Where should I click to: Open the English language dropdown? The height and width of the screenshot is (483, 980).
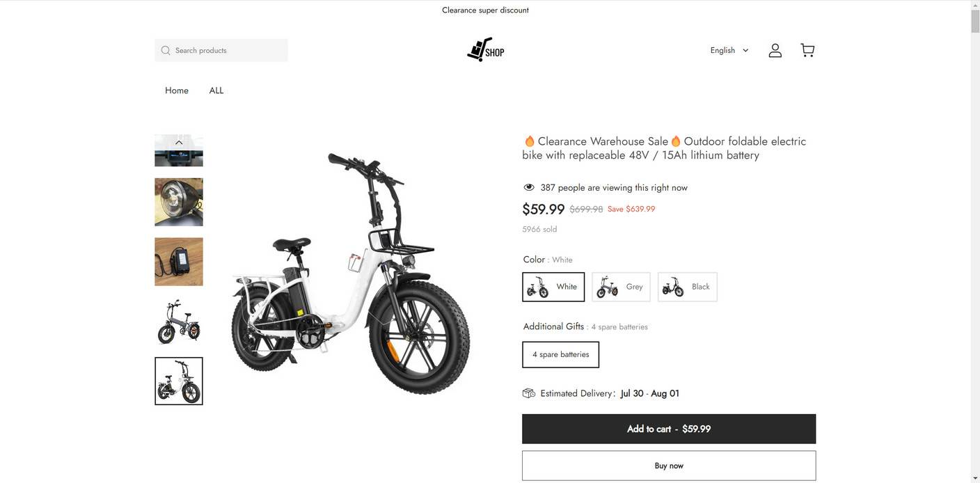pyautogui.click(x=729, y=50)
